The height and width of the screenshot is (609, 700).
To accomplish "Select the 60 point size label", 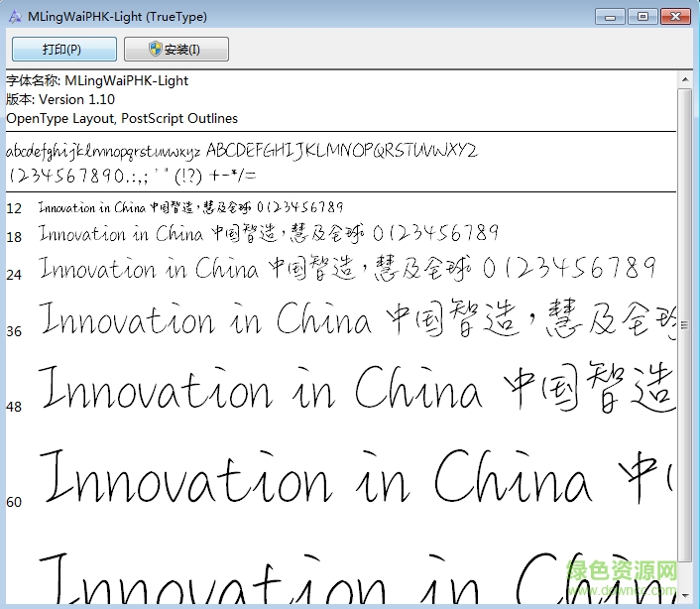I will [14, 502].
